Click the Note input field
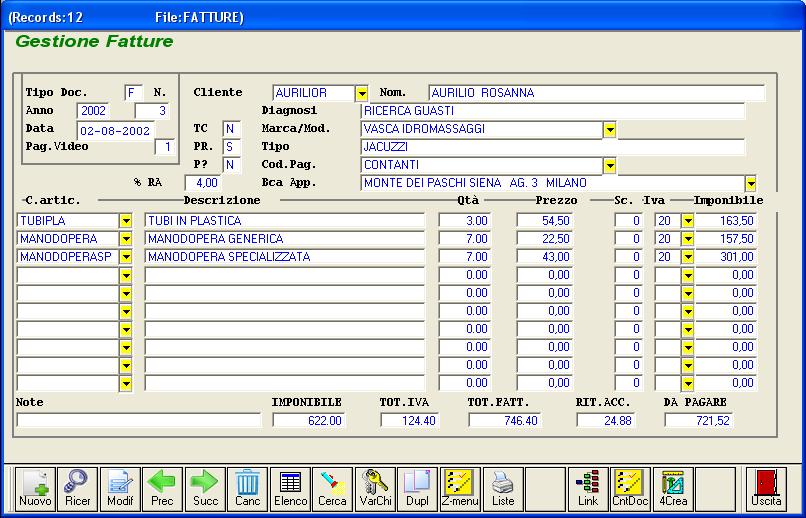 (139, 420)
